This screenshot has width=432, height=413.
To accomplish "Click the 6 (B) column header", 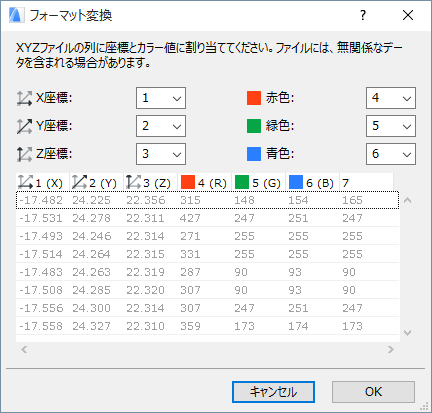I will pos(313,182).
